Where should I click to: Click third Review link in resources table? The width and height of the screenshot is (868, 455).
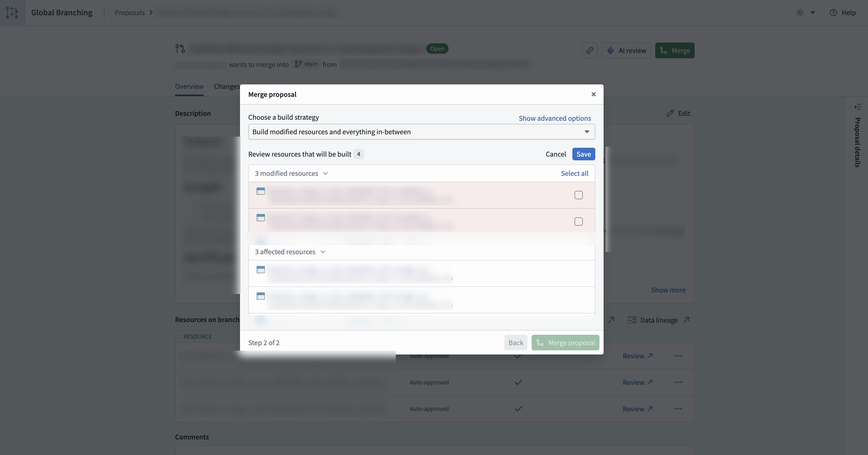coord(638,409)
